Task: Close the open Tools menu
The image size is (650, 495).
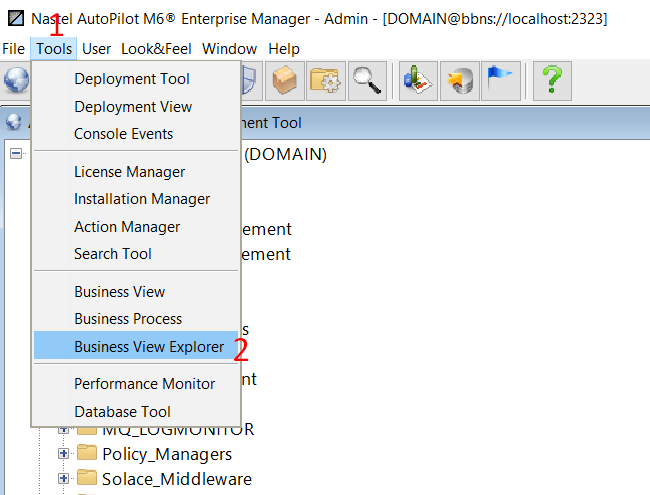Action: pos(54,49)
